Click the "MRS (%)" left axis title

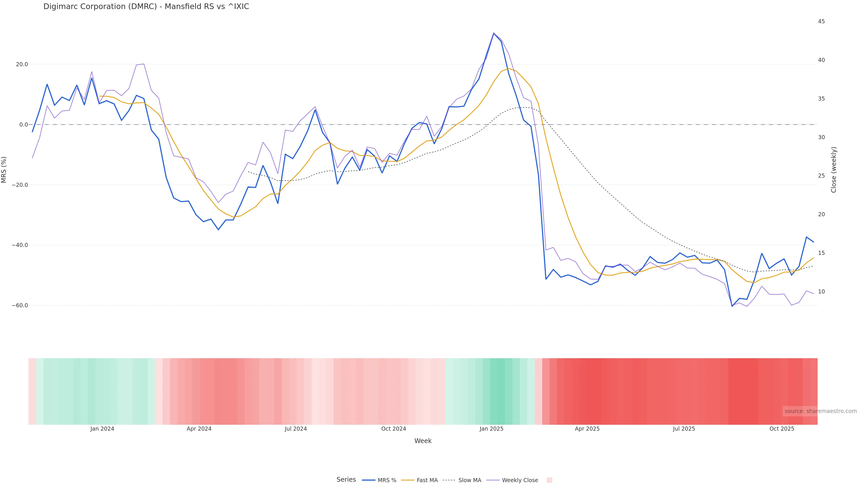pyautogui.click(x=4, y=170)
